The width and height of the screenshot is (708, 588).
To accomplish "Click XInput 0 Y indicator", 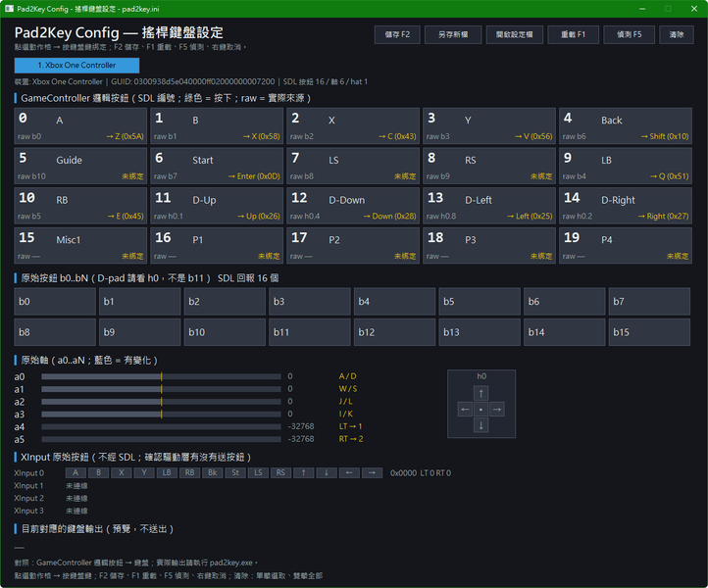I will point(144,473).
